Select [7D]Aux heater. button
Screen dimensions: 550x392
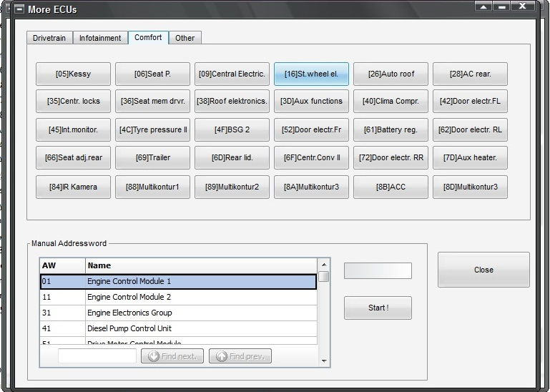pyautogui.click(x=470, y=158)
